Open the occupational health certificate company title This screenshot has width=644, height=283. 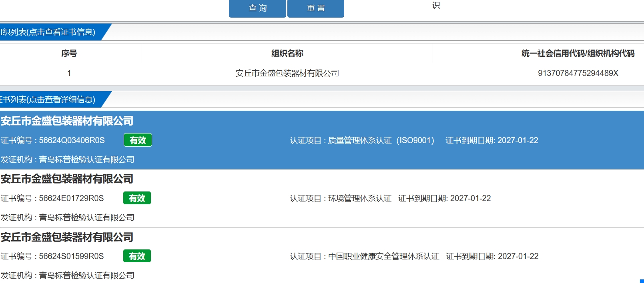(x=67, y=237)
